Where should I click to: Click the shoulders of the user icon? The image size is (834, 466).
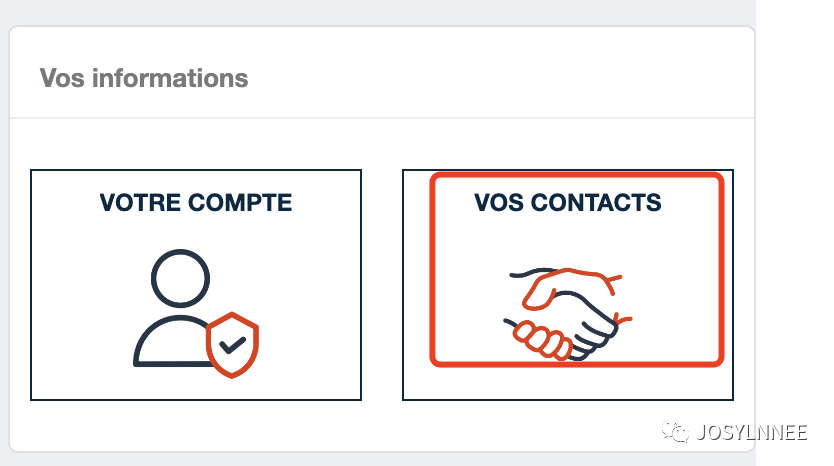tap(166, 345)
